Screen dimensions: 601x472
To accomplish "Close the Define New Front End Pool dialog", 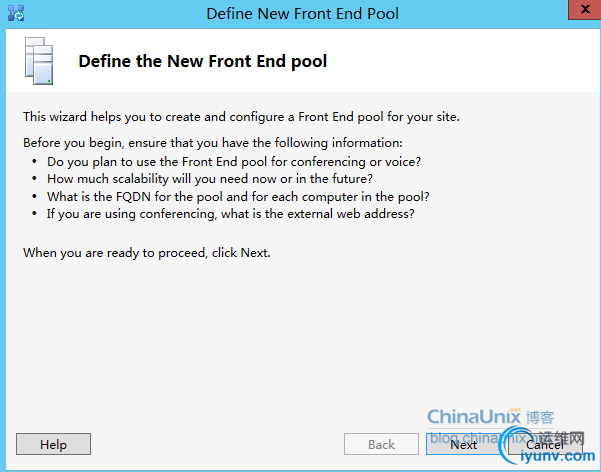I will (585, 9).
